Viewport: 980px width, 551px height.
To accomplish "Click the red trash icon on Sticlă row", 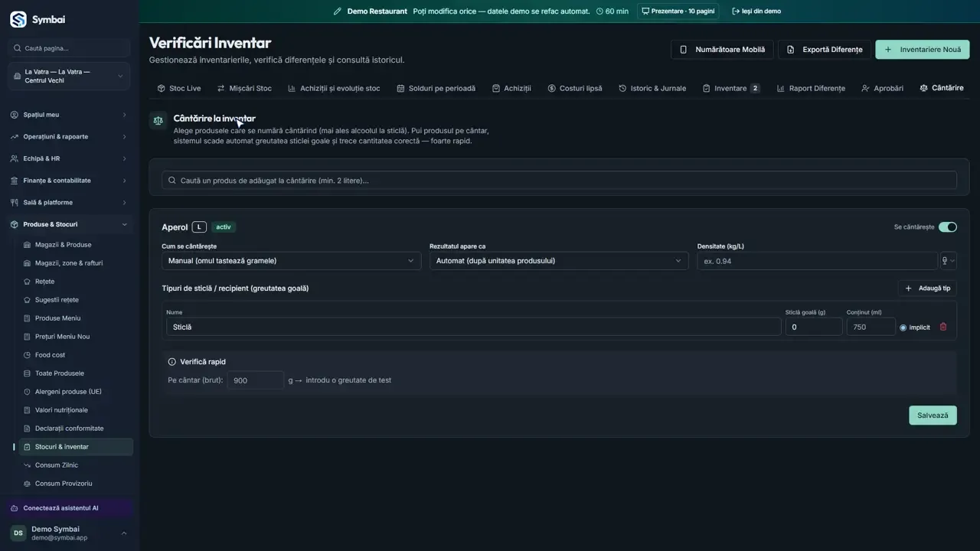I will point(943,327).
